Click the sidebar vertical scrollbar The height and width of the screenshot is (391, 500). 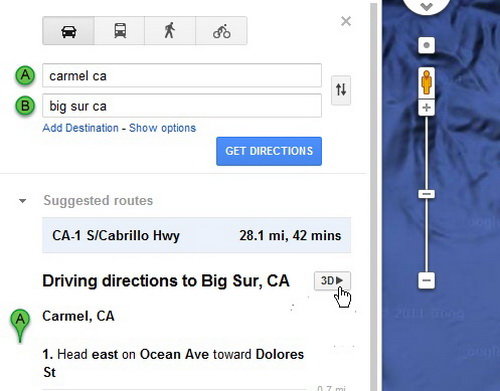[x=374, y=197]
